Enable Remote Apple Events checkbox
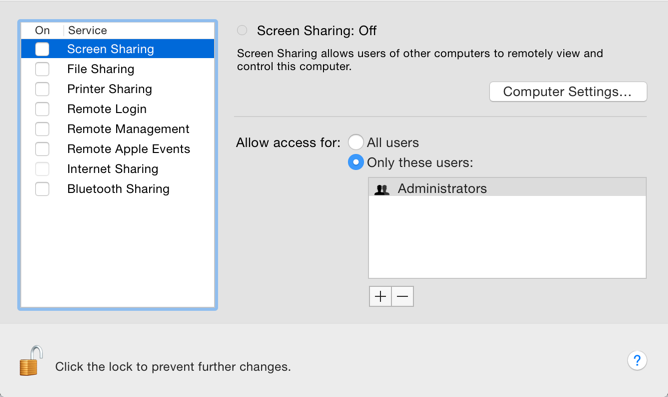 coord(42,149)
